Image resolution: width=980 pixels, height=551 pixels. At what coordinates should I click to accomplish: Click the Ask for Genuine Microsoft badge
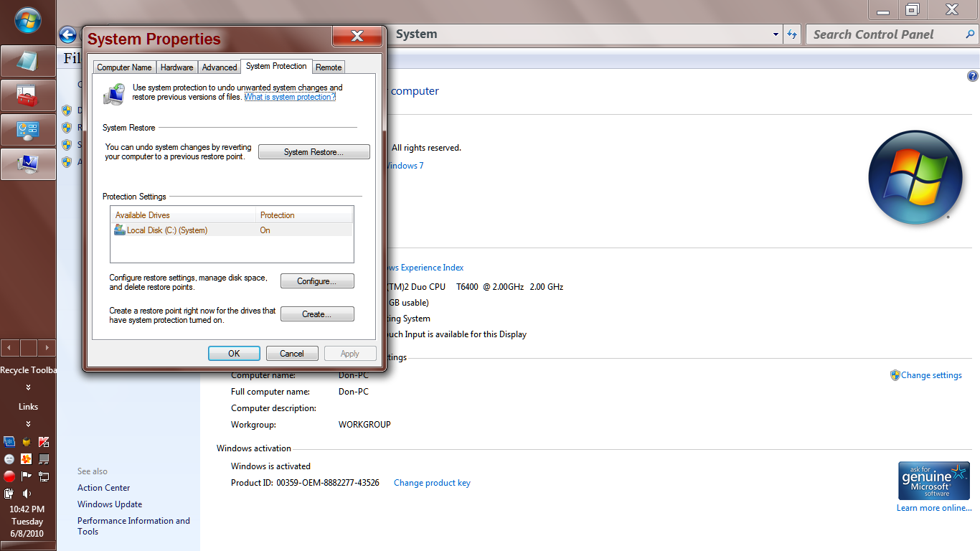pos(934,480)
